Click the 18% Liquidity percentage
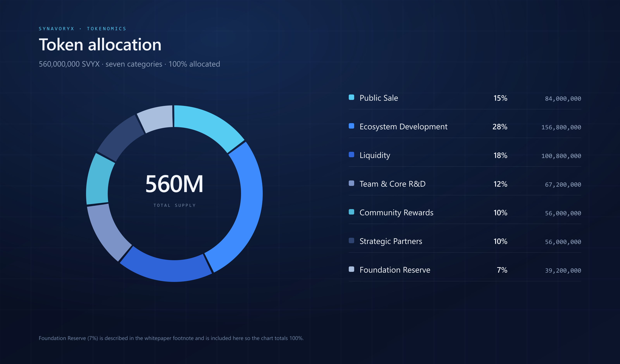This screenshot has height=364, width=620. [500, 155]
